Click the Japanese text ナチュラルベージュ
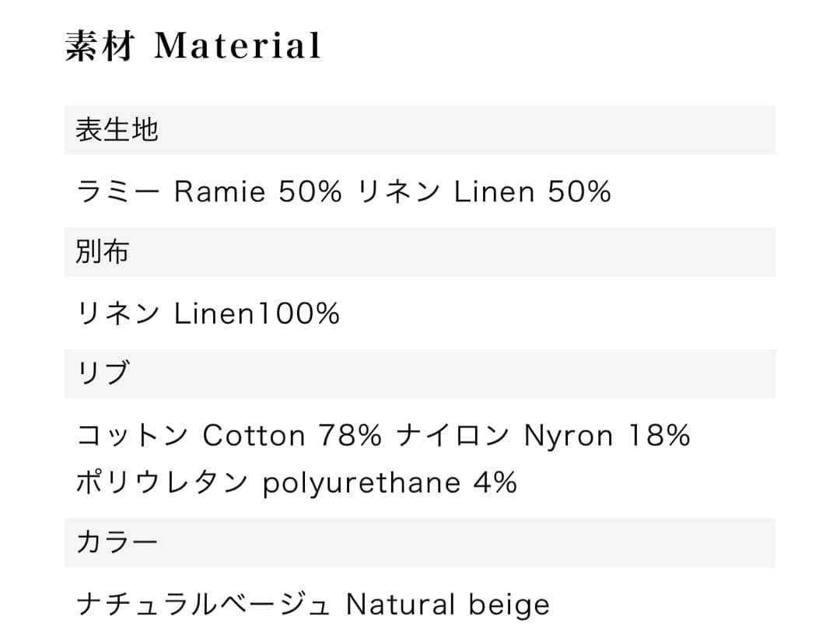This screenshot has height=631, width=840. click(204, 604)
